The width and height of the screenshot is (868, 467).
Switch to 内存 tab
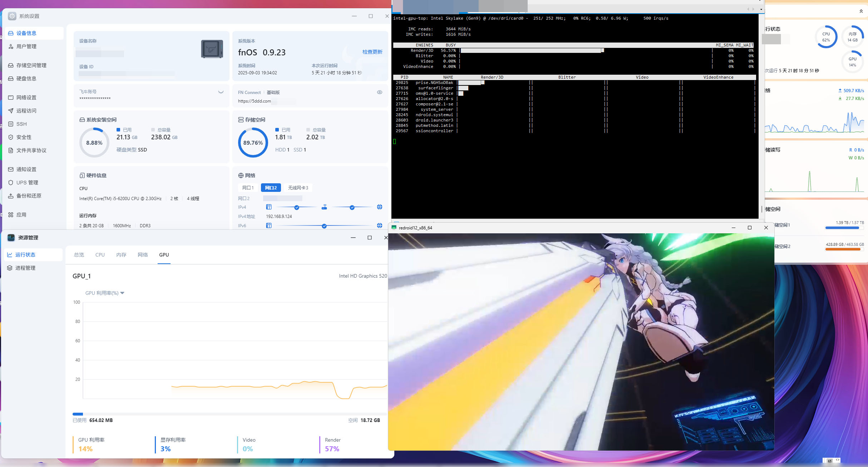tap(121, 255)
